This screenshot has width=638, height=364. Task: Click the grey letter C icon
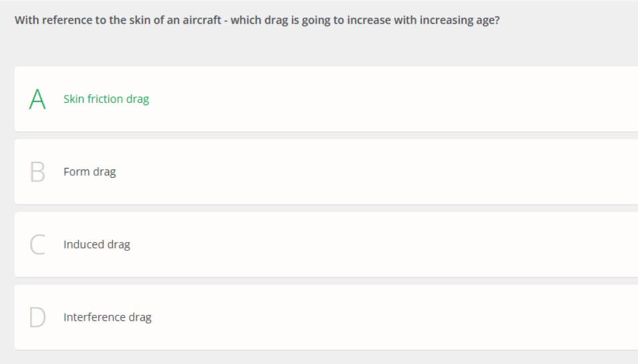pos(38,244)
